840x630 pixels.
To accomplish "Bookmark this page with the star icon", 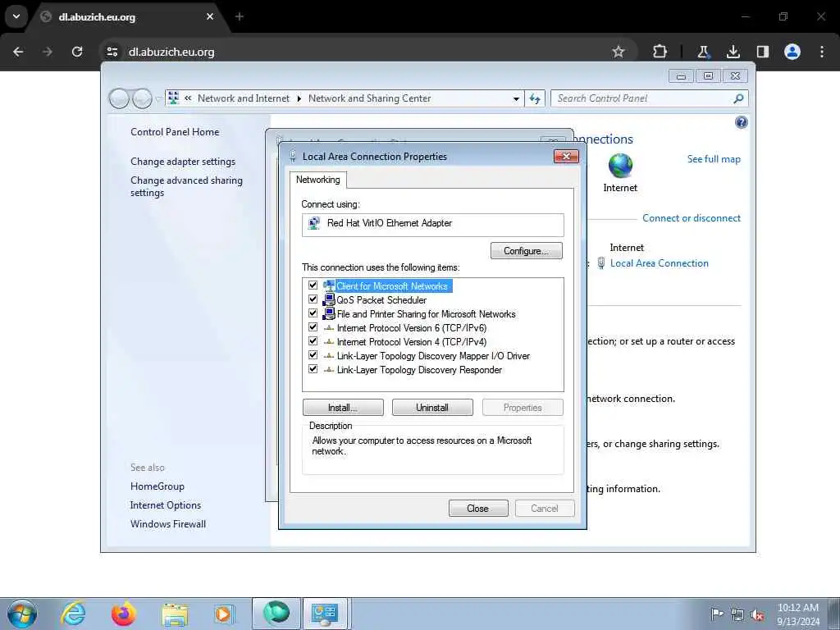I will pyautogui.click(x=619, y=52).
